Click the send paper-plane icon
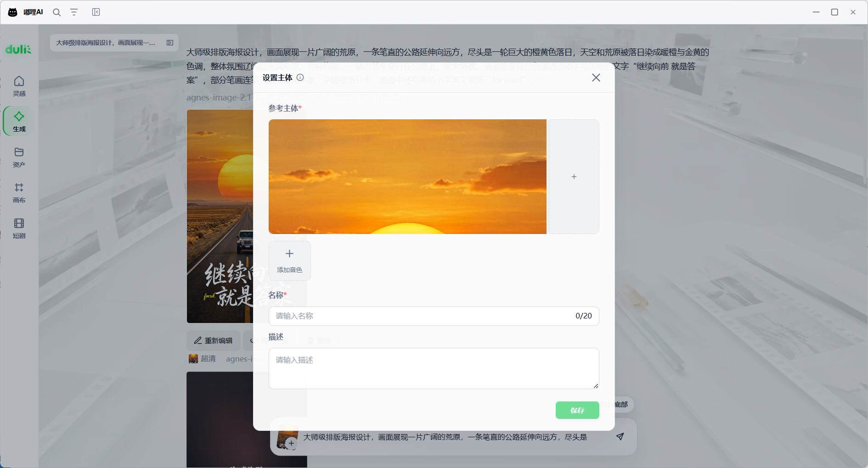Viewport: 868px width, 468px height. (620, 436)
